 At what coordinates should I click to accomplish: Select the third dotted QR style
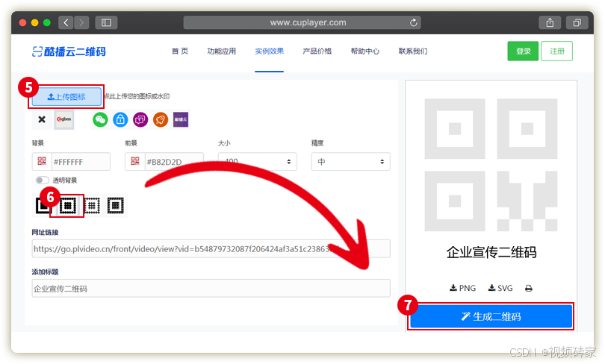(x=91, y=205)
